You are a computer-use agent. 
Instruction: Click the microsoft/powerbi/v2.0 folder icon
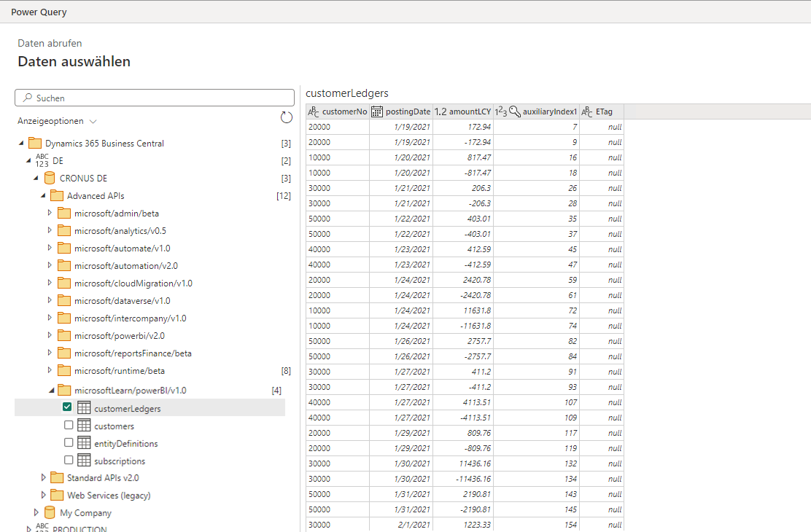(x=64, y=335)
